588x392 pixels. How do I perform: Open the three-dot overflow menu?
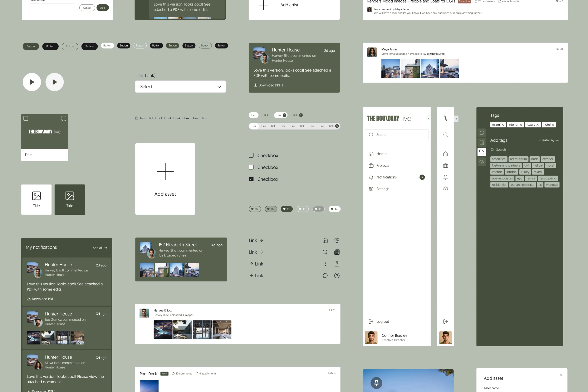[x=325, y=264]
